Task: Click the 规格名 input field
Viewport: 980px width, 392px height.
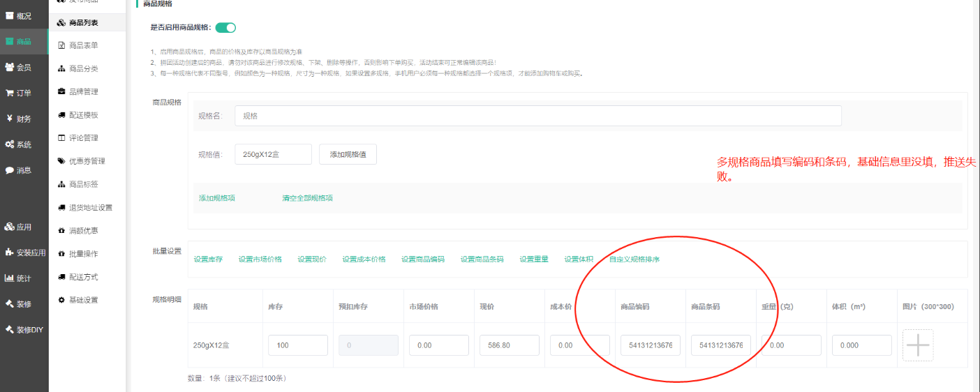Action: point(537,116)
